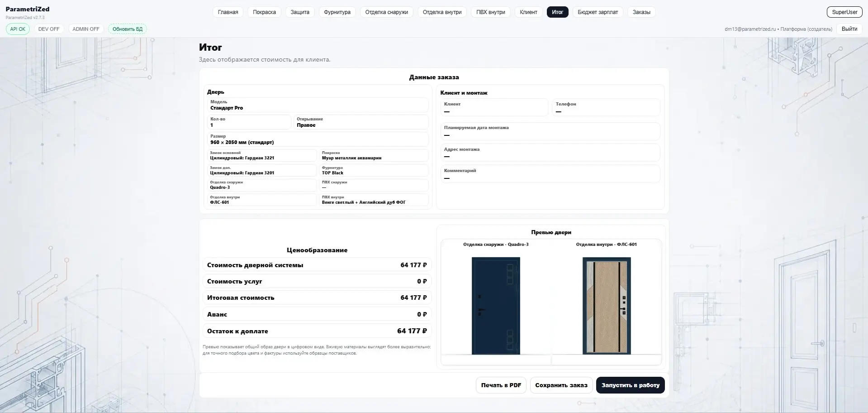868x413 pixels.
Task: Open the Клиент tab
Action: 528,12
